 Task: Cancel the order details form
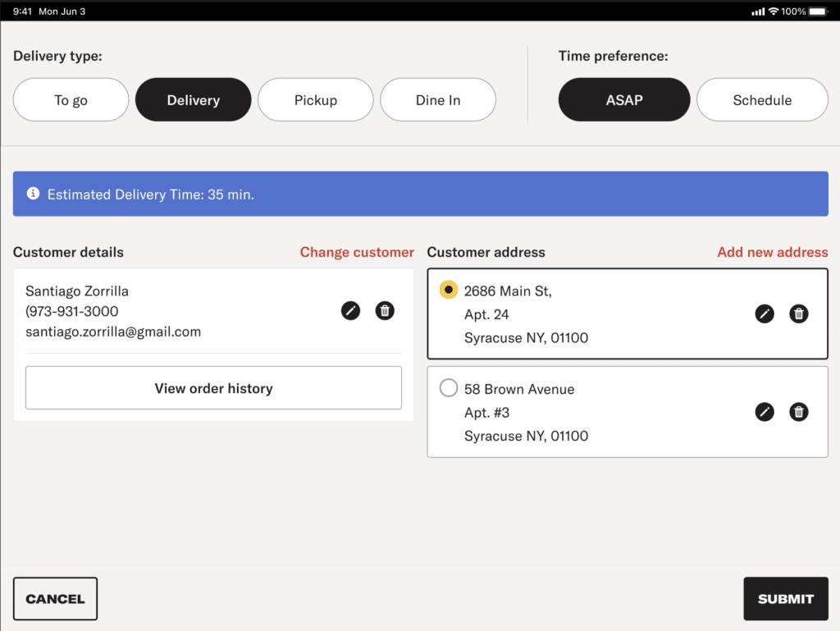click(55, 599)
